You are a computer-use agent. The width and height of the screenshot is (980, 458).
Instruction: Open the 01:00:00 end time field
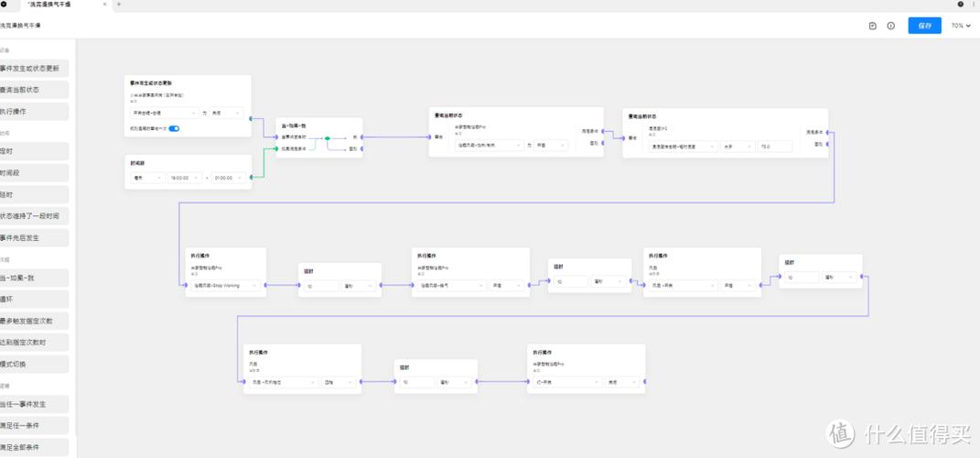[x=228, y=178]
